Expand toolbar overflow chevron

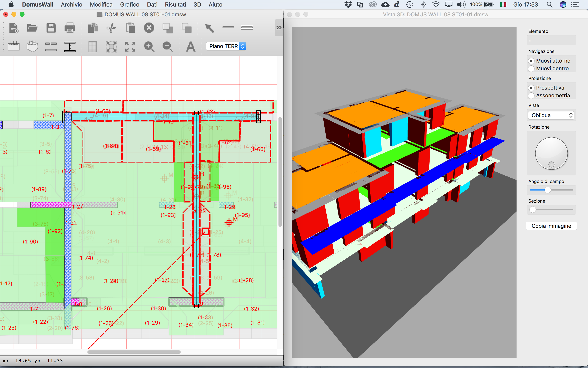(279, 28)
